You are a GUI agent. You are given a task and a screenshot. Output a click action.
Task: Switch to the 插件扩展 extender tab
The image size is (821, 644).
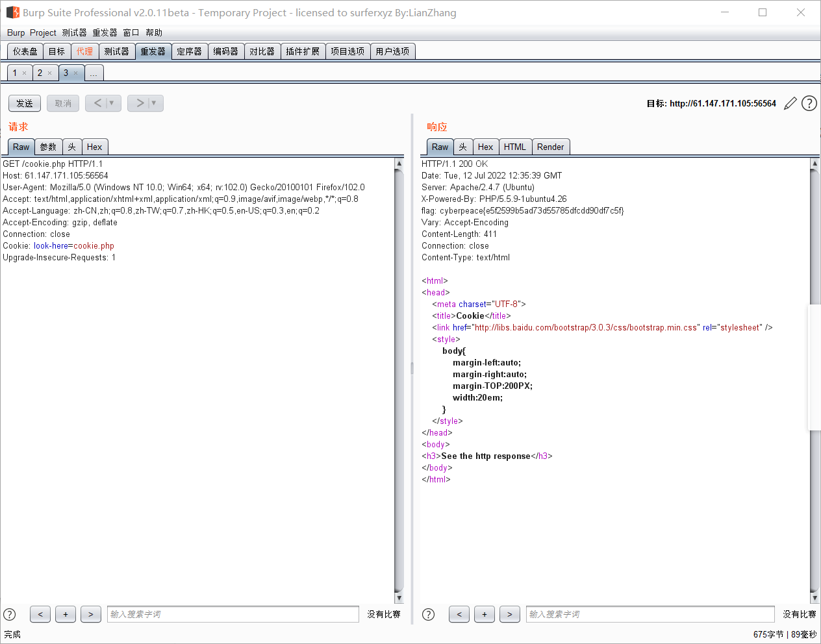[x=303, y=51]
